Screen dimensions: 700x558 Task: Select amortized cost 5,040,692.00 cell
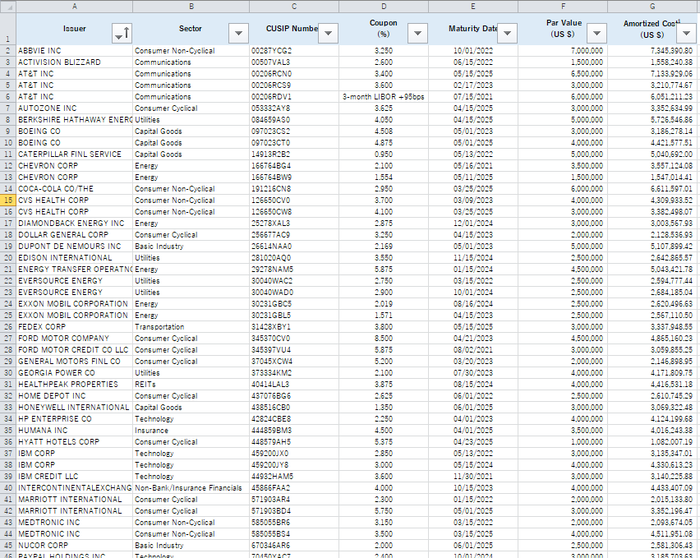point(653,154)
